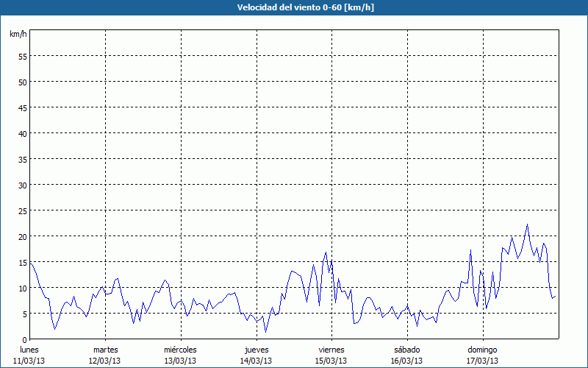Image resolution: width=588 pixels, height=368 pixels.
Task: Click the 'martes' day label
Action: coord(105,350)
